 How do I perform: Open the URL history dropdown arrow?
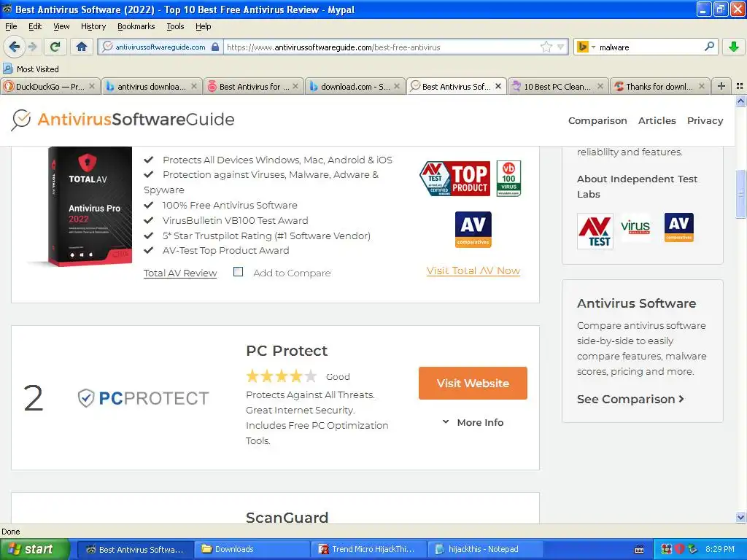pos(560,47)
